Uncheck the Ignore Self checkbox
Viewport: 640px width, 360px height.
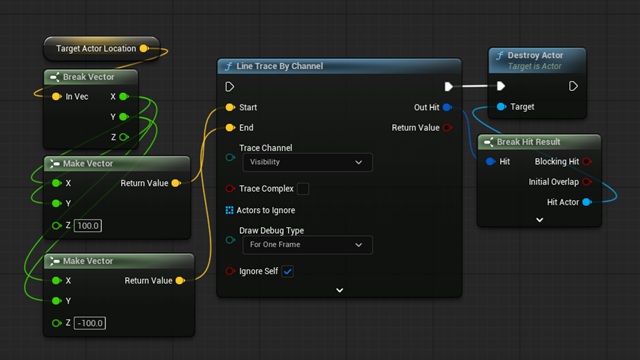point(287,271)
